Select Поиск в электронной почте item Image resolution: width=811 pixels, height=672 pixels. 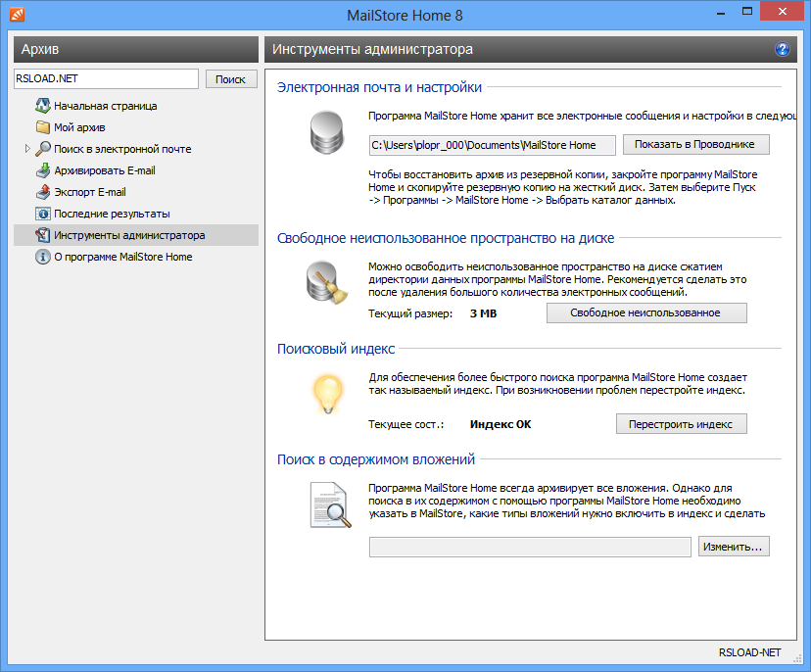point(122,149)
